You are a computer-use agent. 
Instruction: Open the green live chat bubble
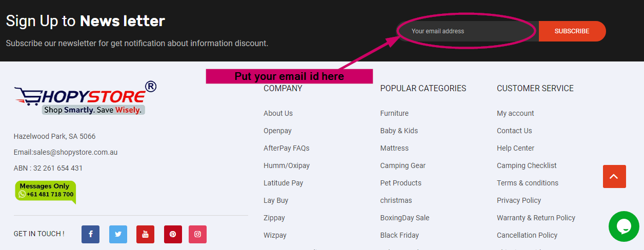coord(624,226)
